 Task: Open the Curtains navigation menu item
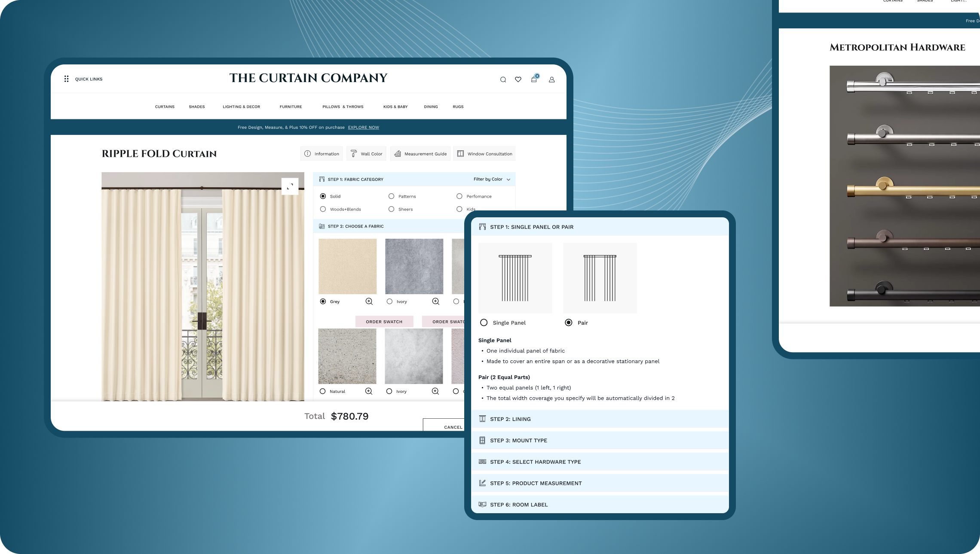click(x=165, y=107)
